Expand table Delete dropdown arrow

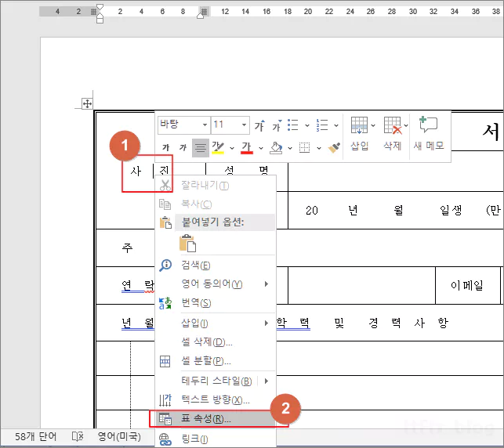click(406, 125)
